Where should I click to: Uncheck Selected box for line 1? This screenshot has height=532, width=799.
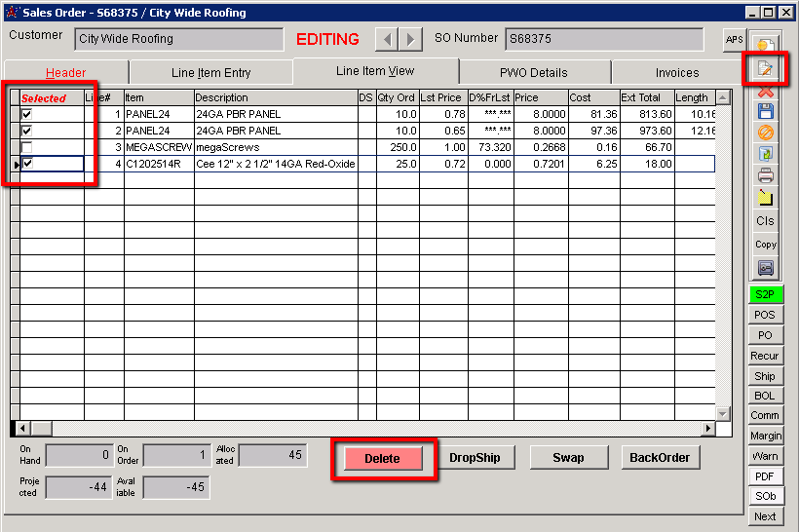click(27, 114)
